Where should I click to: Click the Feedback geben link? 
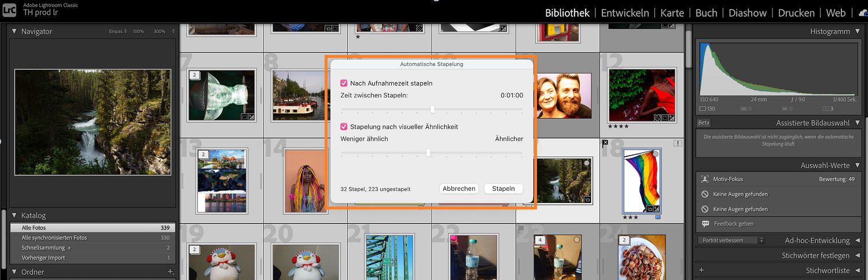click(x=734, y=223)
